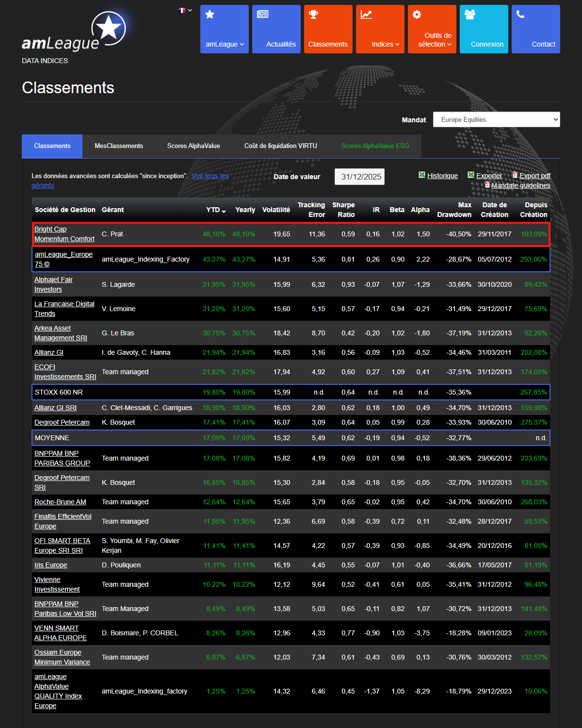Viewport: 582px width, 728px height.
Task: Open the Degroof Petercam link
Action: [x=62, y=422]
